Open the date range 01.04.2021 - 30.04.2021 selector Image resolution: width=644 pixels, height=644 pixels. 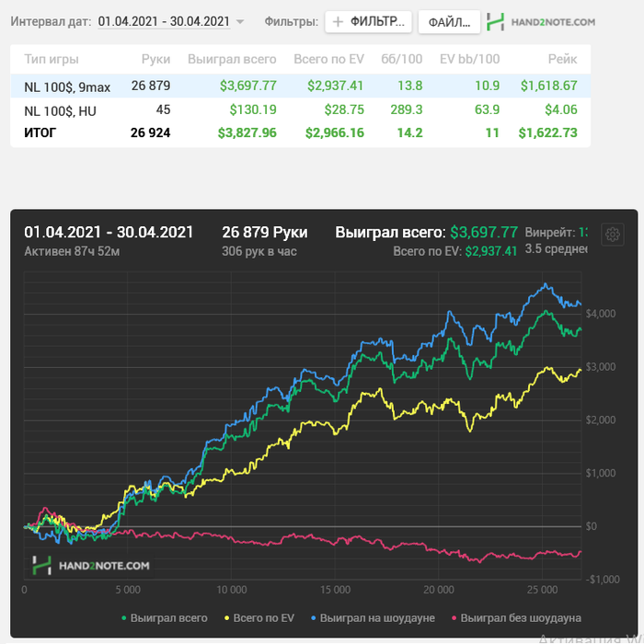(164, 21)
